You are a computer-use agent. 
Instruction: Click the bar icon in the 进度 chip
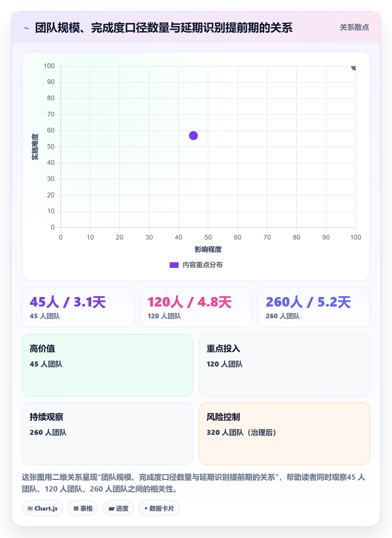click(x=111, y=509)
